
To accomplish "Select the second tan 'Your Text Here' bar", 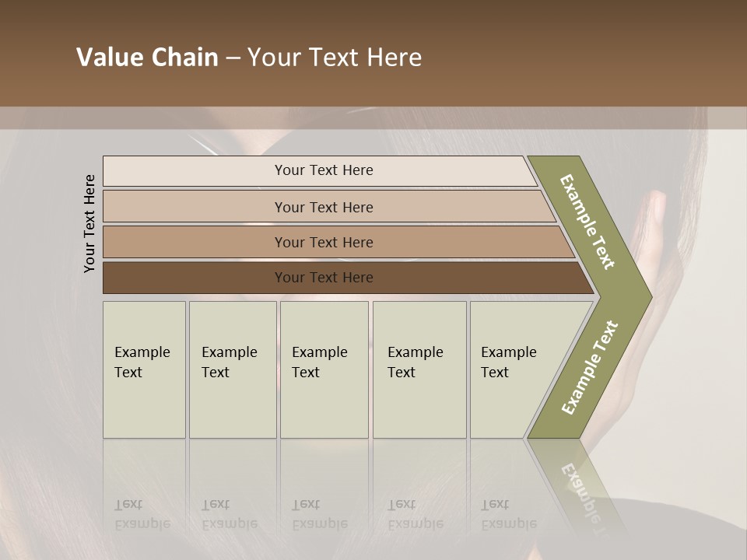I will [329, 207].
